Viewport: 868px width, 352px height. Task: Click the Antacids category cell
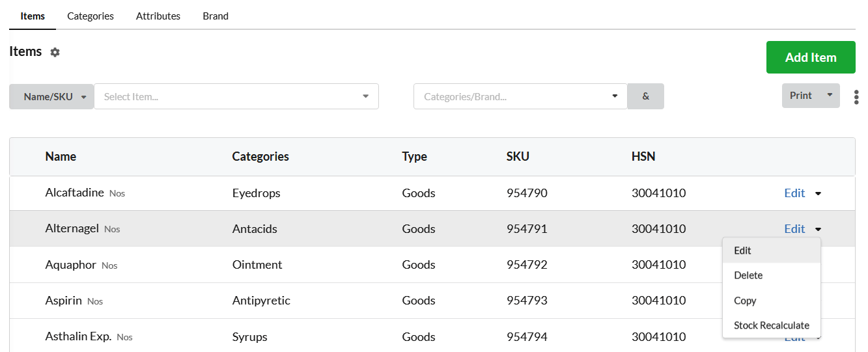click(x=255, y=229)
